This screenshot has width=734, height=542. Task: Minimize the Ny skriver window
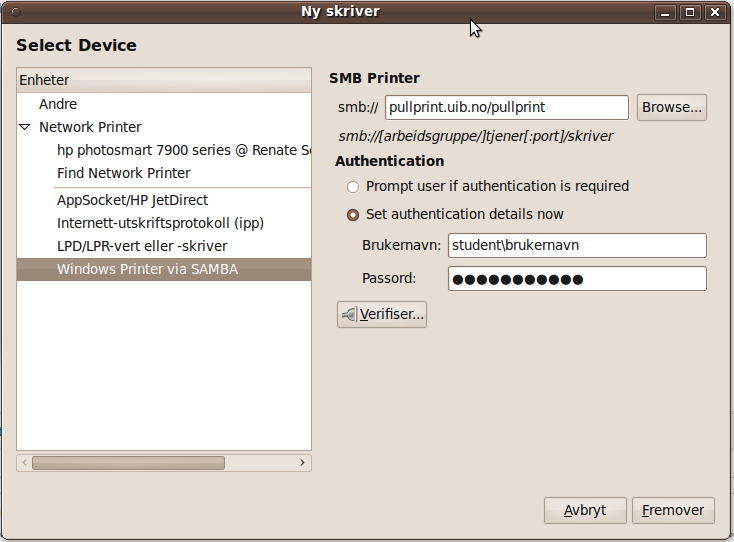click(x=666, y=13)
